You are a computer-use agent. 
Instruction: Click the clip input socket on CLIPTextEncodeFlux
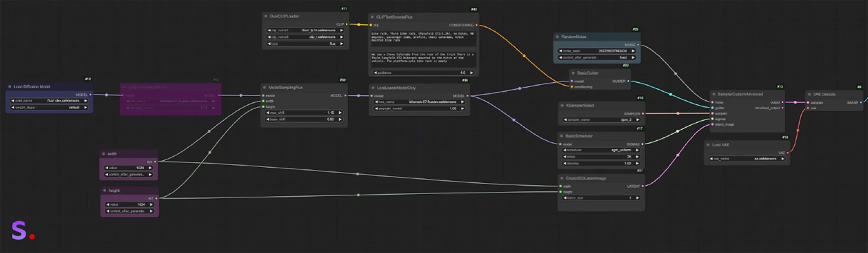point(371,25)
